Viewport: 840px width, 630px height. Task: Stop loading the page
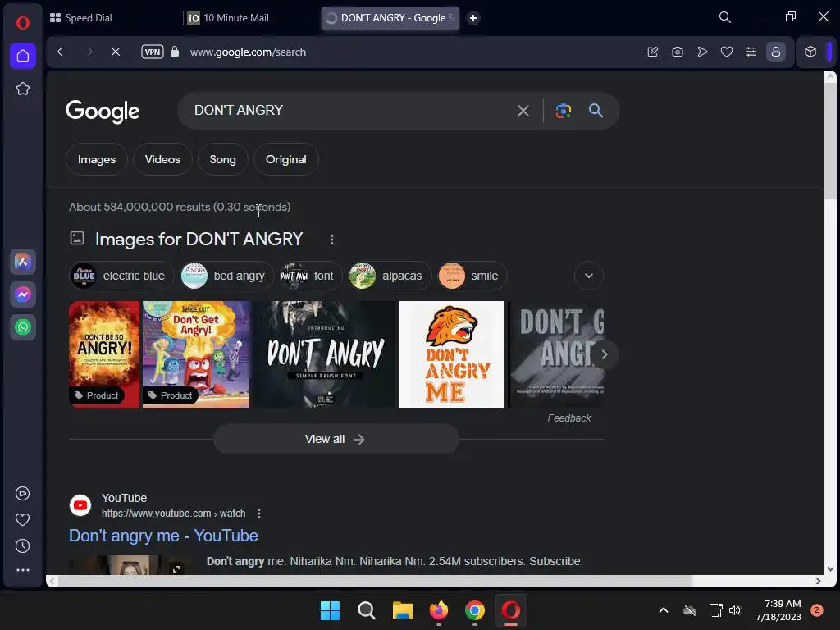tap(115, 52)
